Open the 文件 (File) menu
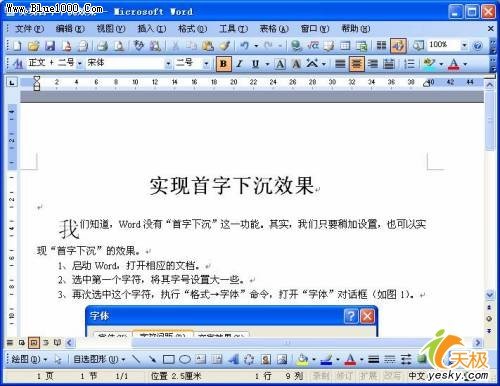 click(x=30, y=29)
